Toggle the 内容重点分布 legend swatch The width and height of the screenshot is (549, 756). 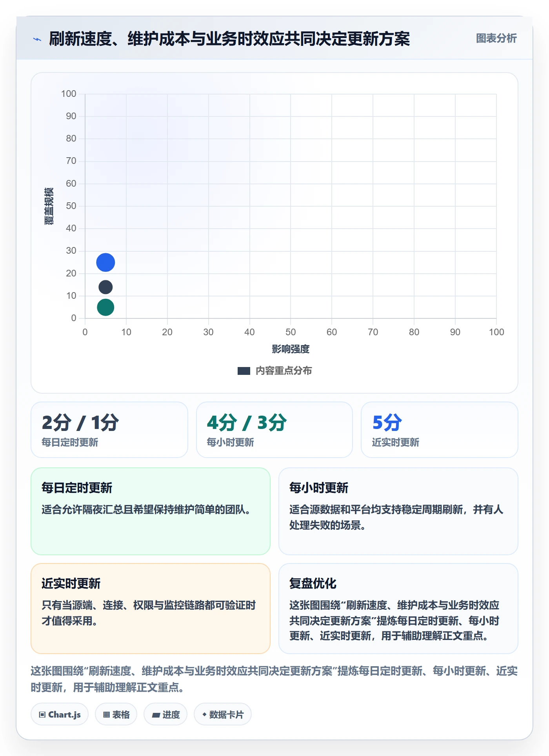244,371
